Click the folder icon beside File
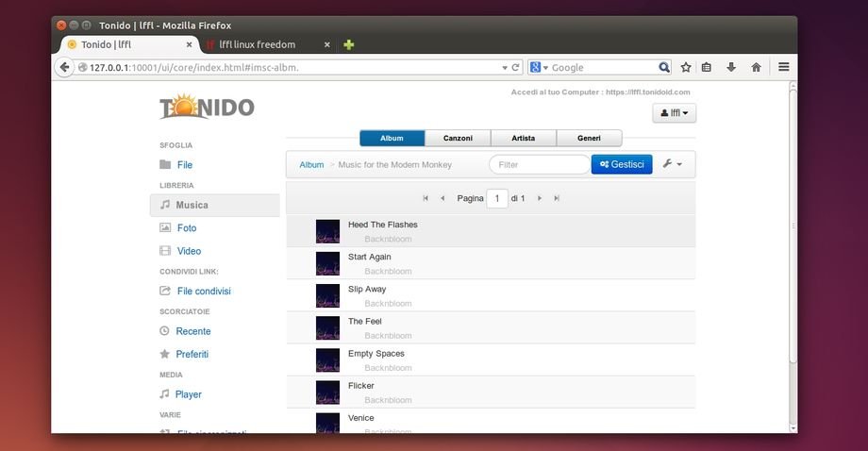 pos(165,164)
